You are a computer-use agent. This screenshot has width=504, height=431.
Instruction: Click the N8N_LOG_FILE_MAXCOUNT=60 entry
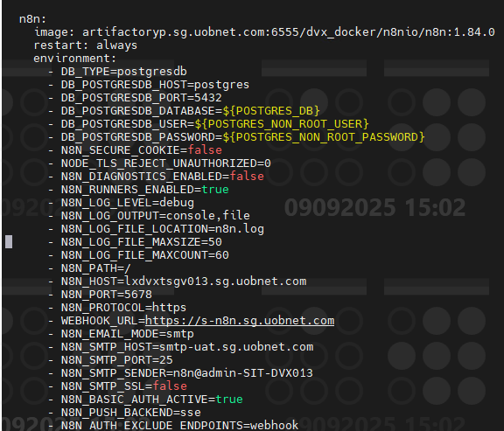pos(145,255)
